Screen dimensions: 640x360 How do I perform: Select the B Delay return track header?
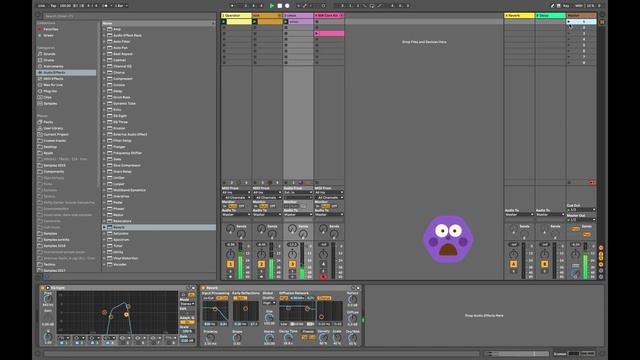coord(550,16)
